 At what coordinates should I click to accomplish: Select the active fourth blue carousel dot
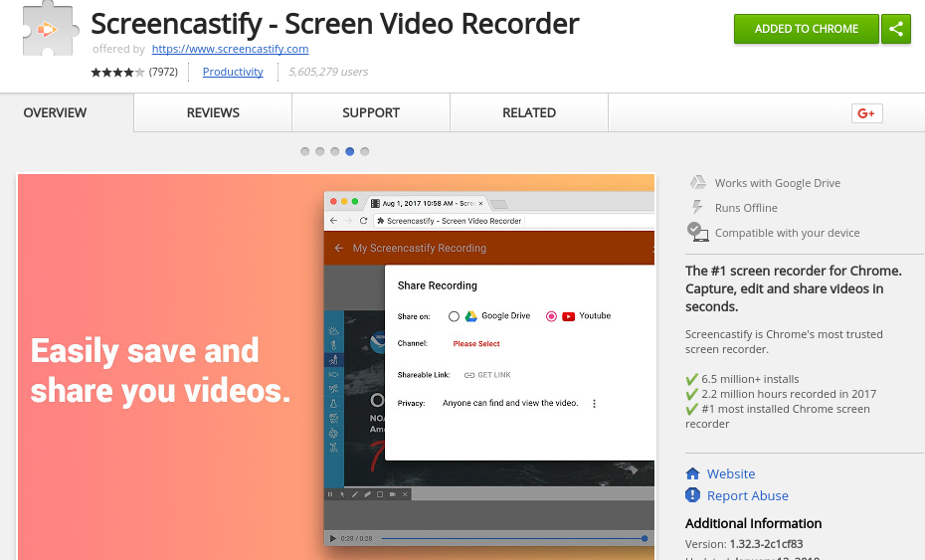[350, 151]
